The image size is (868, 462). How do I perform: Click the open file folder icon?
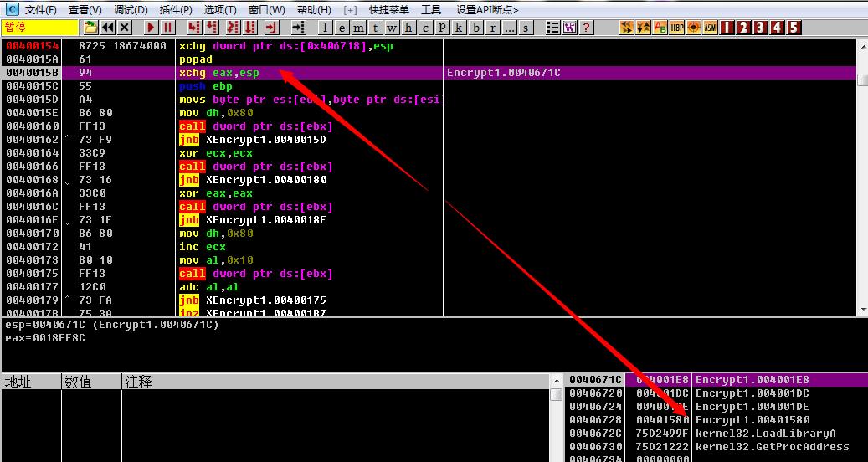90,28
